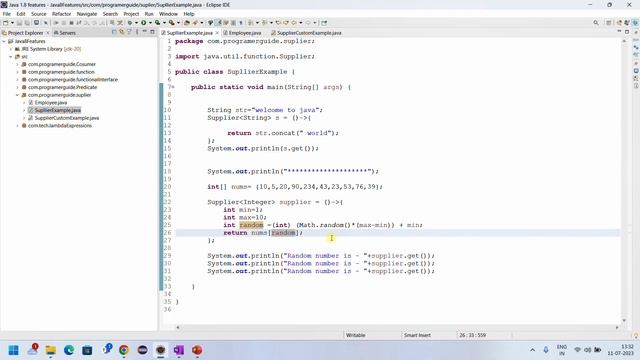
Task: Click the Coverage run toolbar icon
Action: pyautogui.click(x=157, y=23)
